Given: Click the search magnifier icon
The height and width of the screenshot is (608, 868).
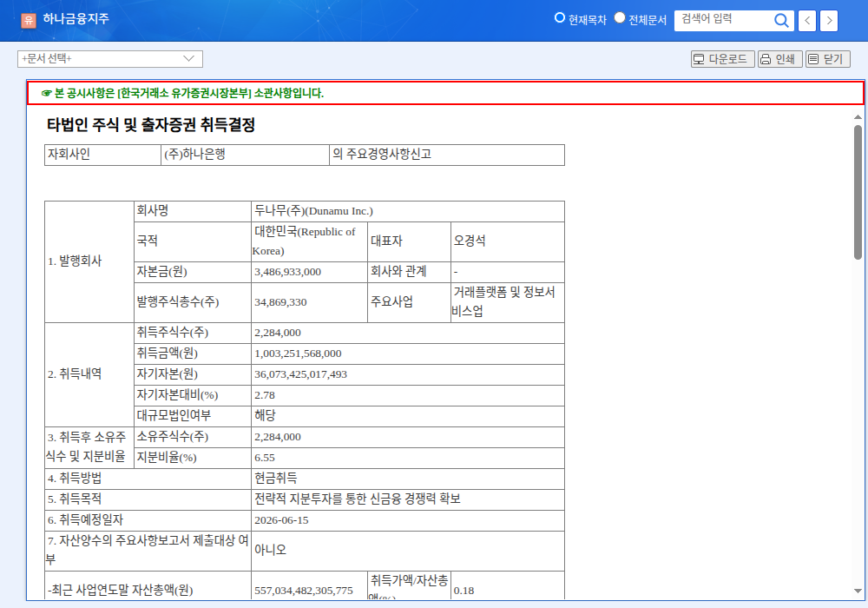Looking at the screenshot, I should coord(781,21).
